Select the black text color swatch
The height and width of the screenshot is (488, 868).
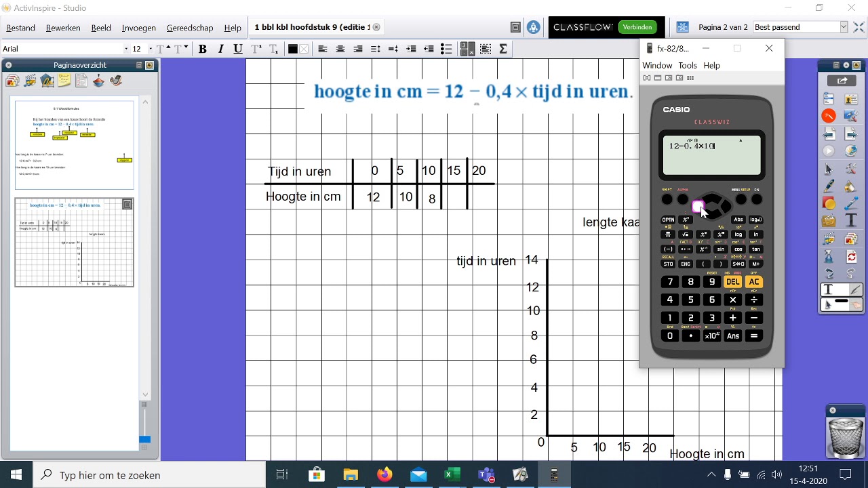(293, 49)
